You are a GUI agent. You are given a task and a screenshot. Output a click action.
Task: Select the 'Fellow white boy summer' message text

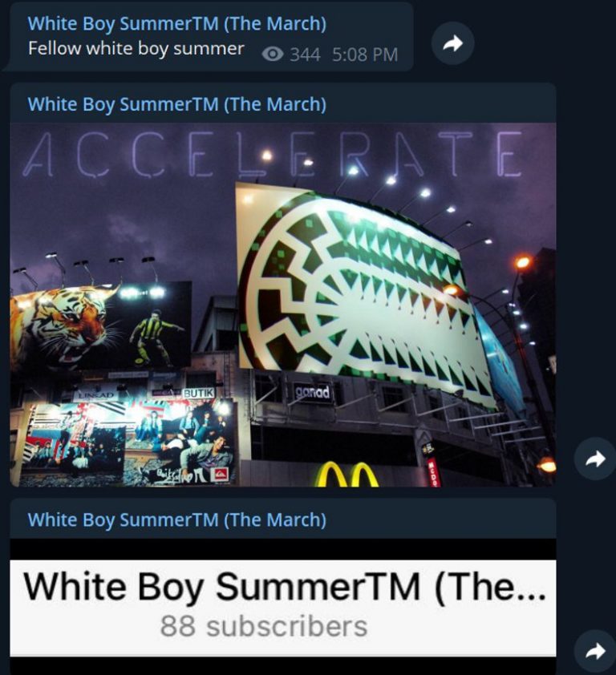[x=136, y=49]
